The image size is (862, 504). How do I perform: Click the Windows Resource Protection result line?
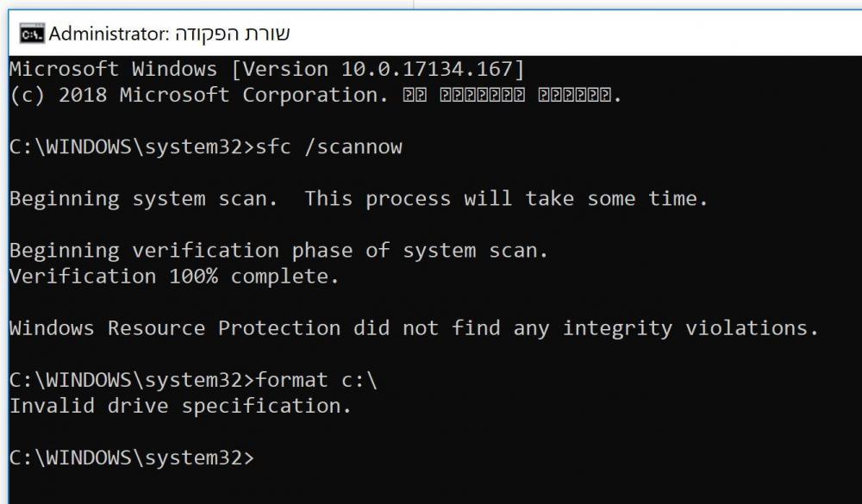[x=414, y=328]
